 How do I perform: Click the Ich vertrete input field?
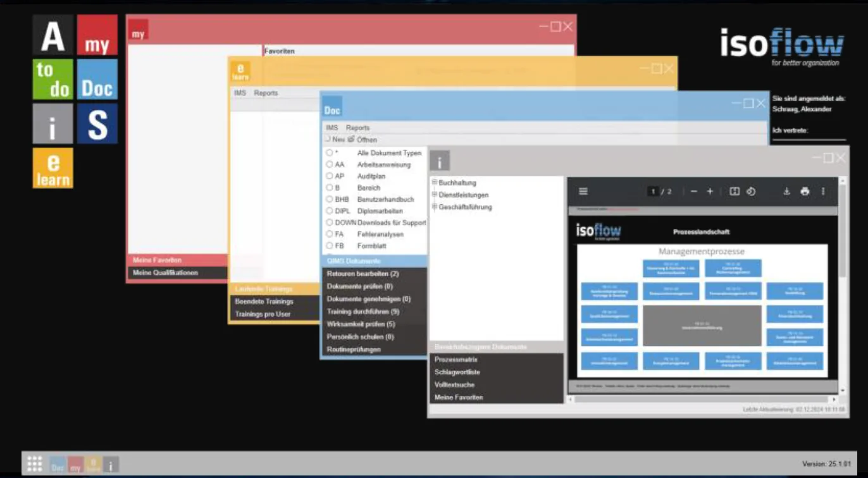pos(809,136)
